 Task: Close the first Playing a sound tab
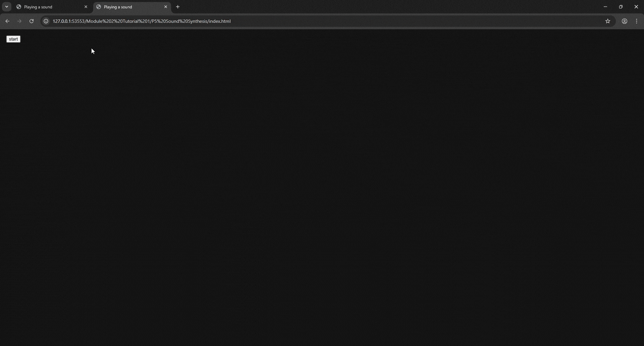(x=86, y=7)
